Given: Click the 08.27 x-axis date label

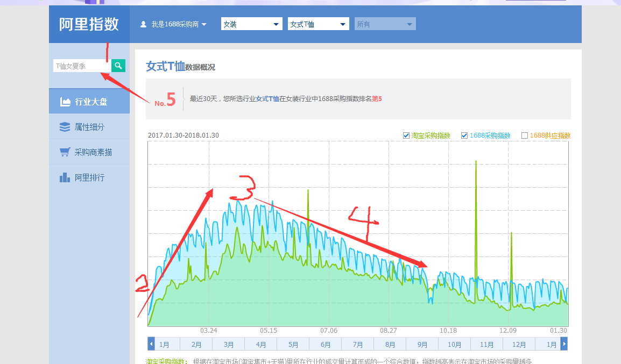Looking at the screenshot, I should 389,330.
